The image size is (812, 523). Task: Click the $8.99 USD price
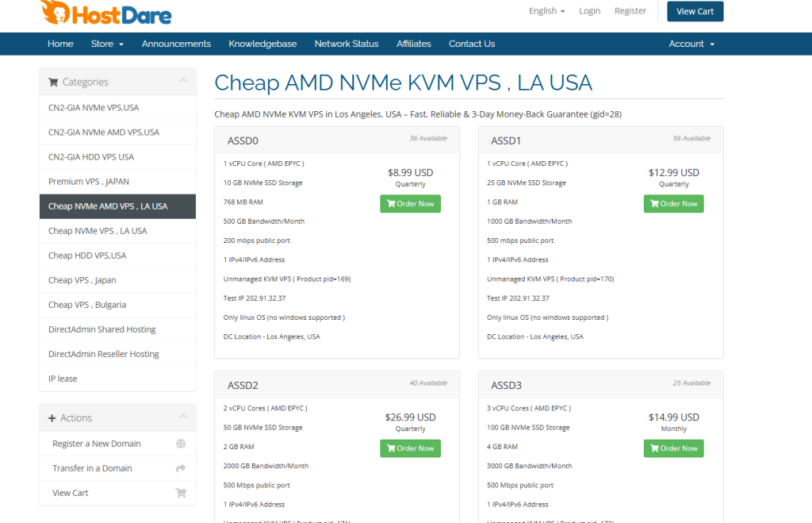pos(410,172)
